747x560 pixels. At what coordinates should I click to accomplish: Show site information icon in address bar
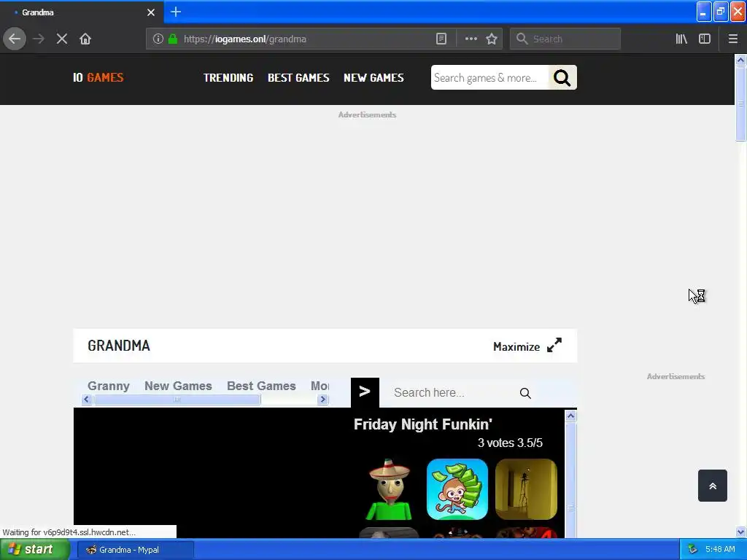click(158, 39)
